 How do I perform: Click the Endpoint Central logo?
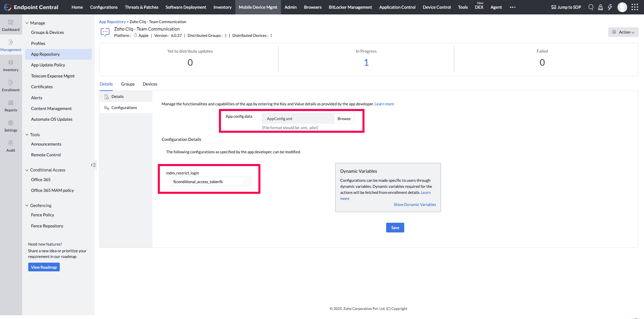[x=31, y=7]
